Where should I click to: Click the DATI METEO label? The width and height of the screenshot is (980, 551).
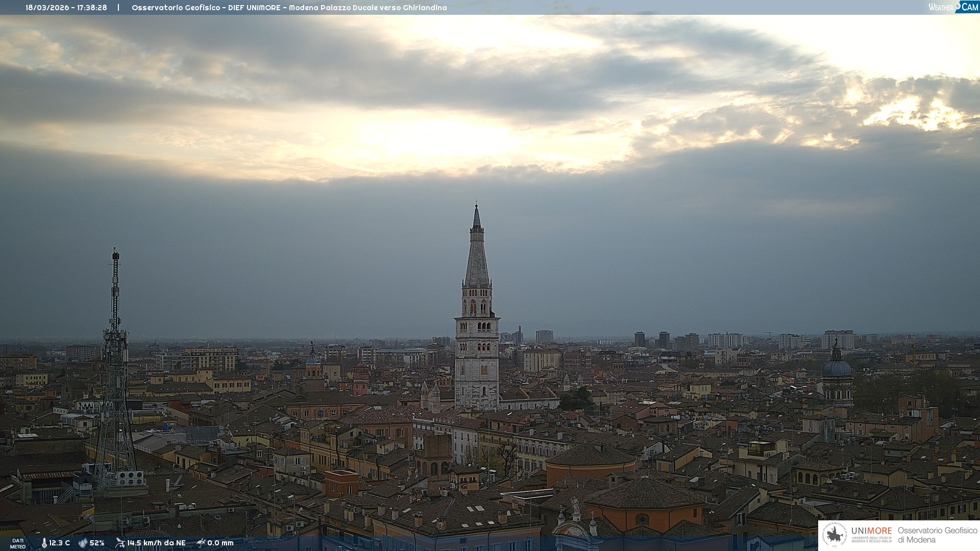[x=18, y=544]
